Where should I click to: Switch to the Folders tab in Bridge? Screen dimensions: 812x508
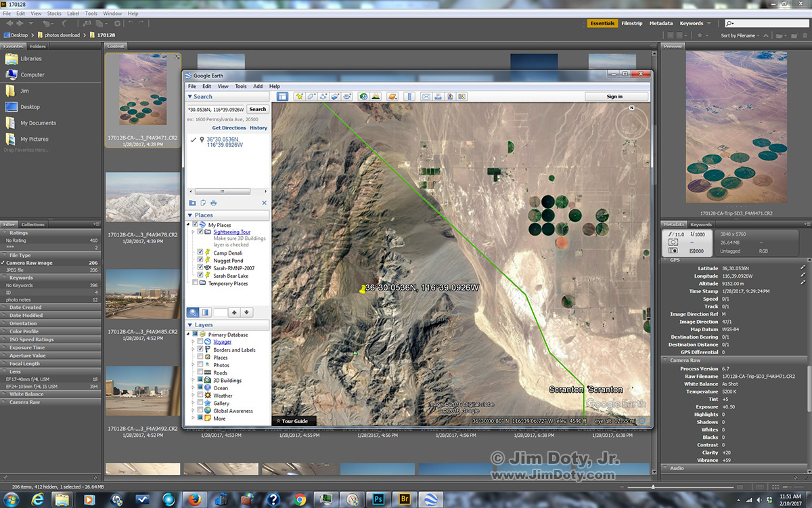tap(38, 46)
